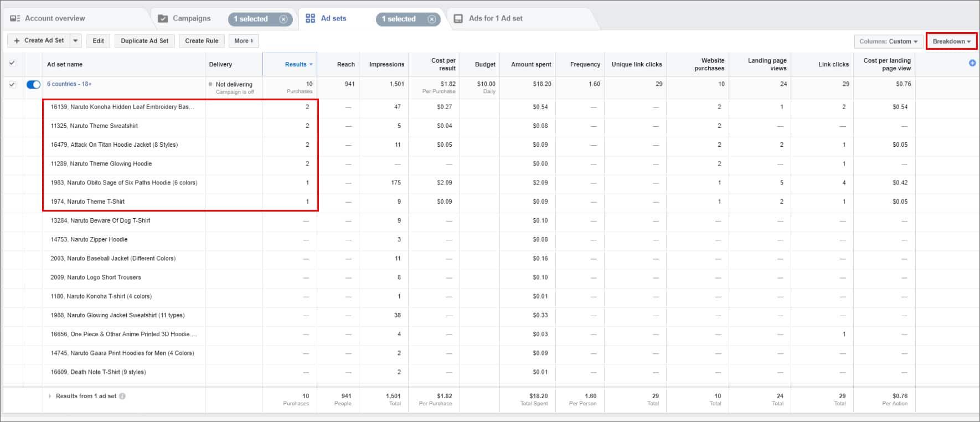
Task: Expand Results from 1 ad set row
Action: click(50, 396)
